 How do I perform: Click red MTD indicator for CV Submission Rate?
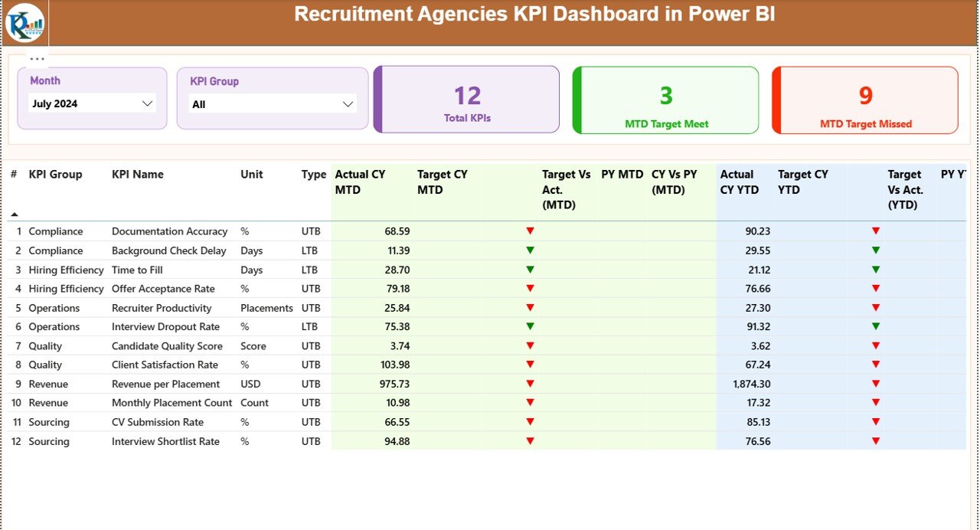[530, 422]
